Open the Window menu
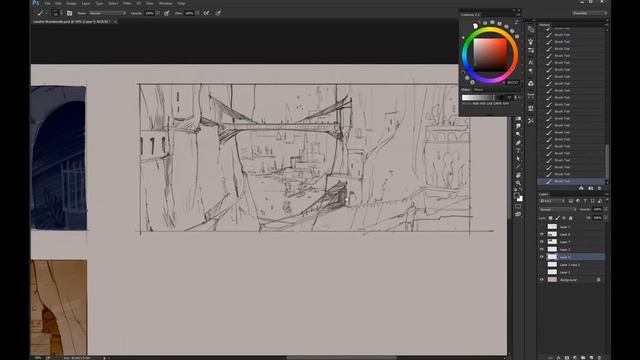640x360 pixels. (x=165, y=3)
